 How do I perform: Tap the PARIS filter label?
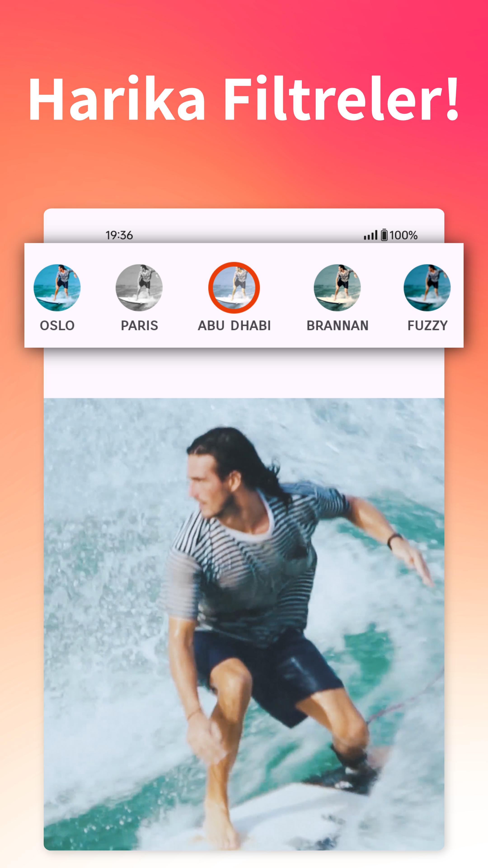pos(139,325)
